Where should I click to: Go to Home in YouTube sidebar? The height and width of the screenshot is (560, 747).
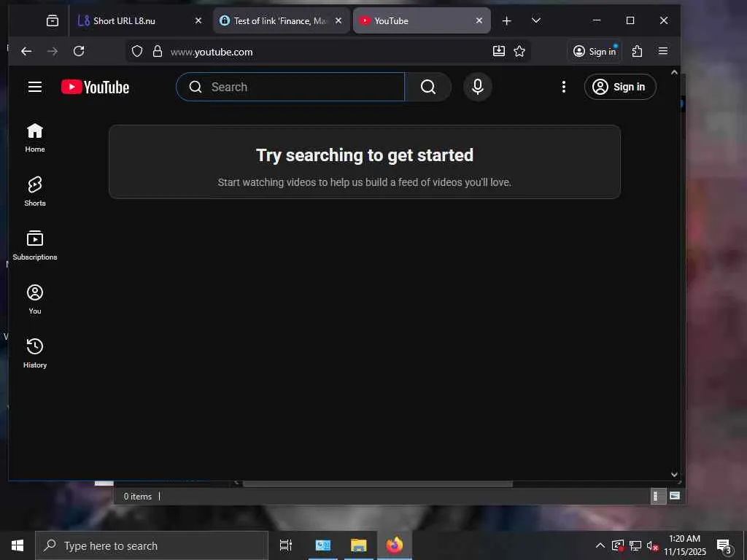point(35,138)
